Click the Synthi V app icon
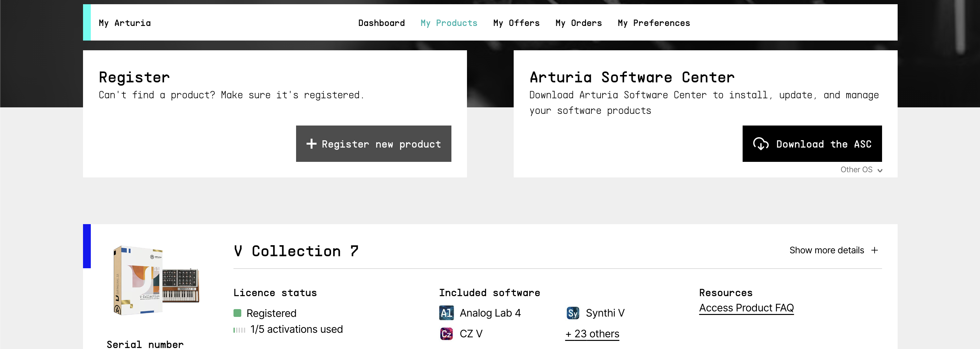The width and height of the screenshot is (980, 349). tap(573, 313)
